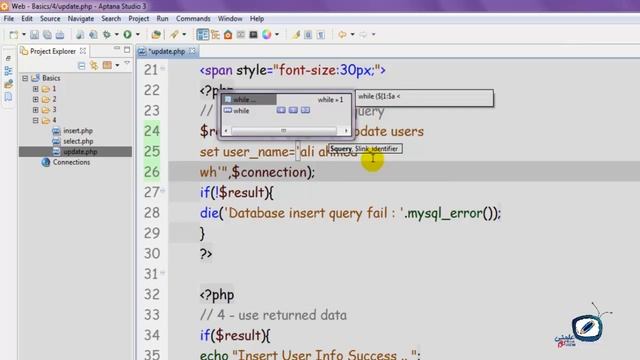Collapse the Basics project node
This screenshot has width=640, height=360.
pos(25,78)
